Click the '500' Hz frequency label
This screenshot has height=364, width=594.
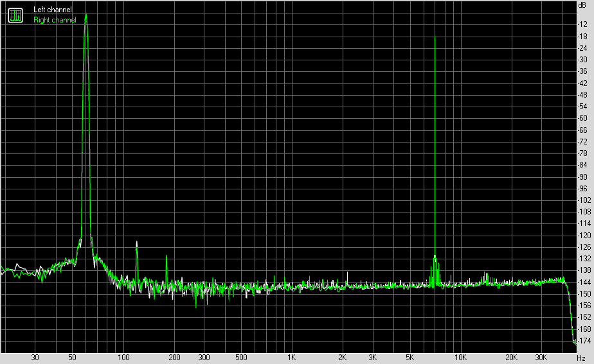[241, 358]
